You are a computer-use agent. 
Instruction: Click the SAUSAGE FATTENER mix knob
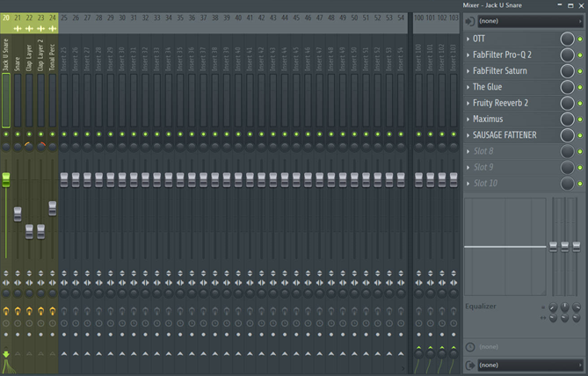(x=568, y=135)
